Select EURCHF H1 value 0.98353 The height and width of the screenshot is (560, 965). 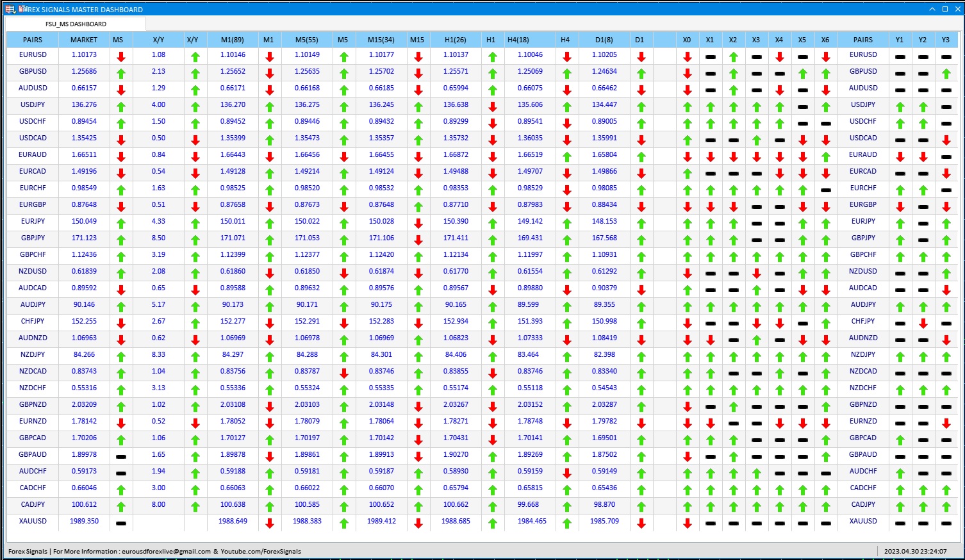(x=456, y=188)
